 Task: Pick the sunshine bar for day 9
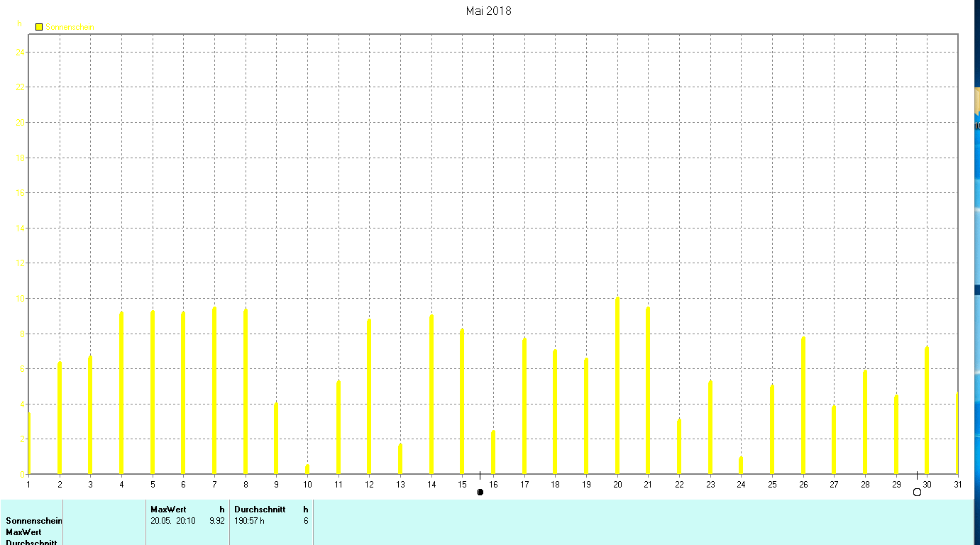276,438
